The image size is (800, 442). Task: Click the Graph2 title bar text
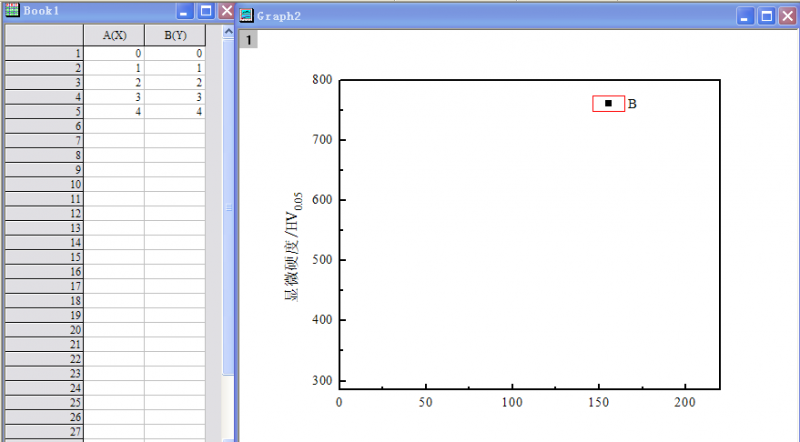(x=279, y=16)
